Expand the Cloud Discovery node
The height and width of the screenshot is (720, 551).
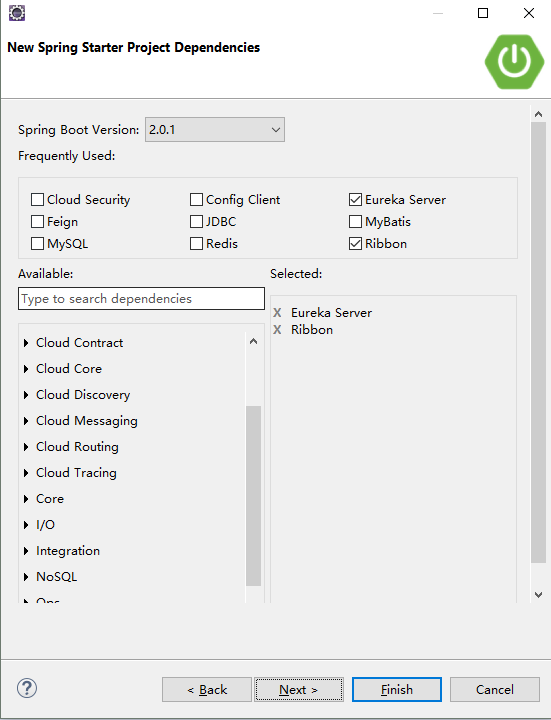tap(26, 395)
